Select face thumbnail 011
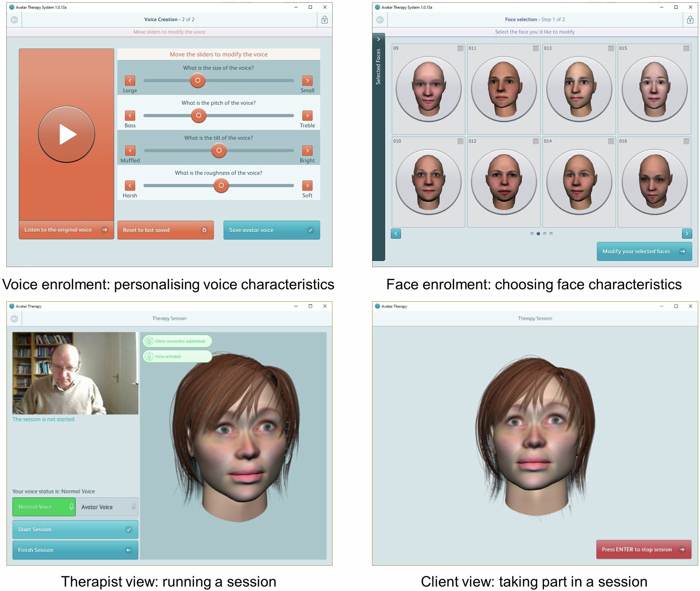Viewport: 700px width, 591px height. point(504,88)
